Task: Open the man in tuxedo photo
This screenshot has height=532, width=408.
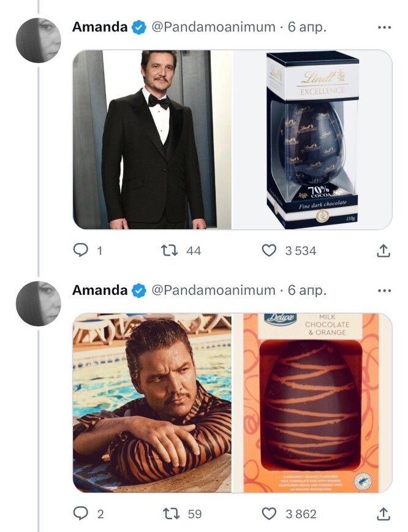Action: pyautogui.click(x=152, y=140)
